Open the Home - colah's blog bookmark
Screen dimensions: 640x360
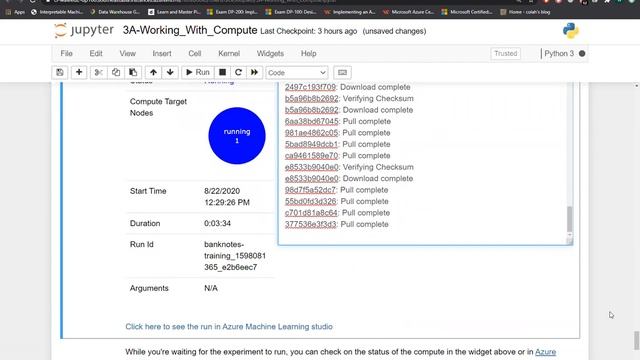click(525, 12)
